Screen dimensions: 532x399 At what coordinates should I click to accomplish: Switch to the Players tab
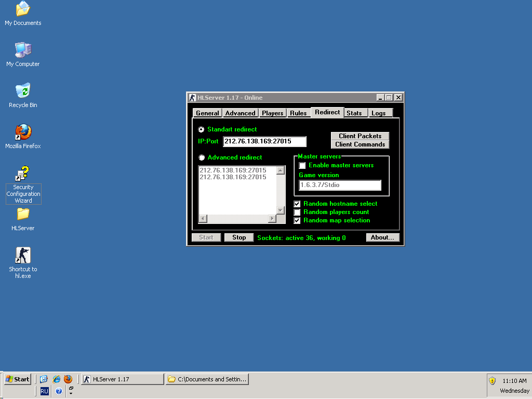pos(272,113)
